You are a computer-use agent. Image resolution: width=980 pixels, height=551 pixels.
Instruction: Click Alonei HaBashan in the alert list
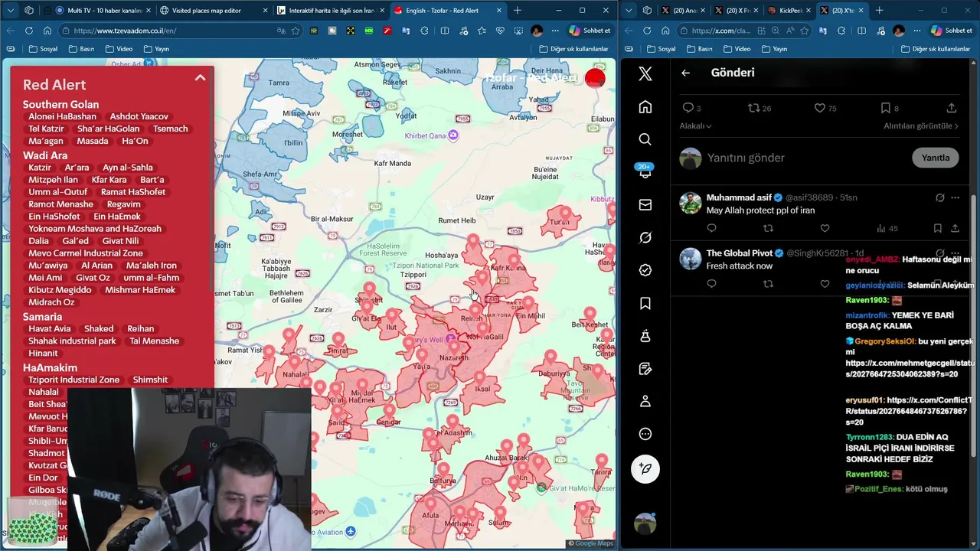pyautogui.click(x=62, y=116)
